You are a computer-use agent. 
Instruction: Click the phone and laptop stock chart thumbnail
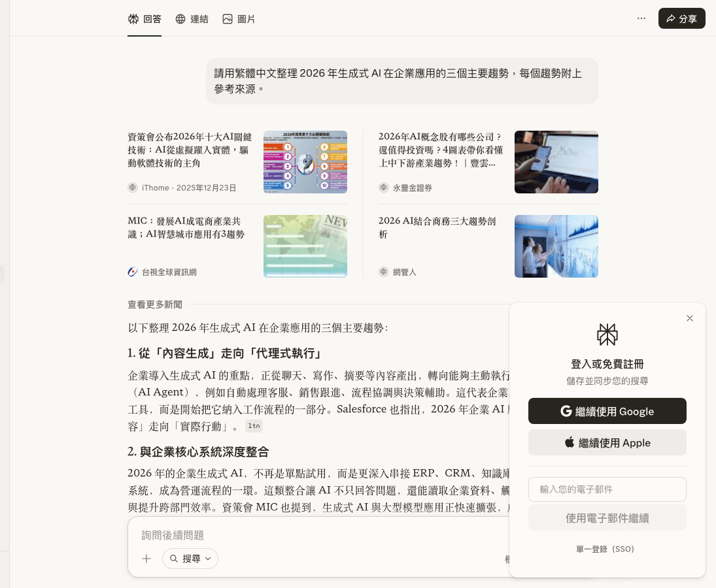(x=556, y=162)
